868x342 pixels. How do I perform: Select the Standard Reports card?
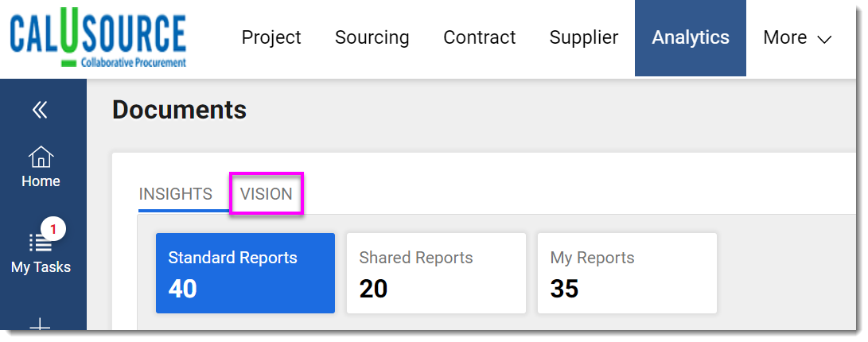[x=245, y=273]
